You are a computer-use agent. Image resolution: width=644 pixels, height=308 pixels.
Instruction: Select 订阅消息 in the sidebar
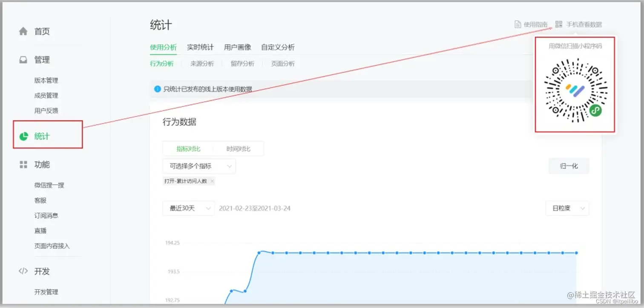tap(46, 215)
